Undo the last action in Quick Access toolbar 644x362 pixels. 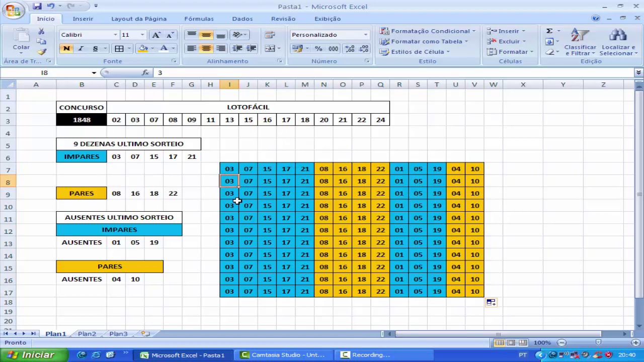pos(51,6)
